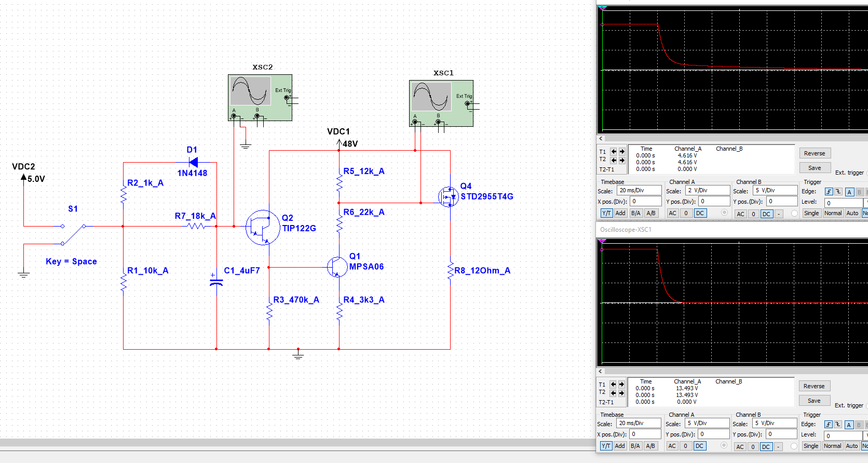Select the XSC1 oscilloscope instrument on schematic
Screen dimensions: 868x463
[441, 103]
